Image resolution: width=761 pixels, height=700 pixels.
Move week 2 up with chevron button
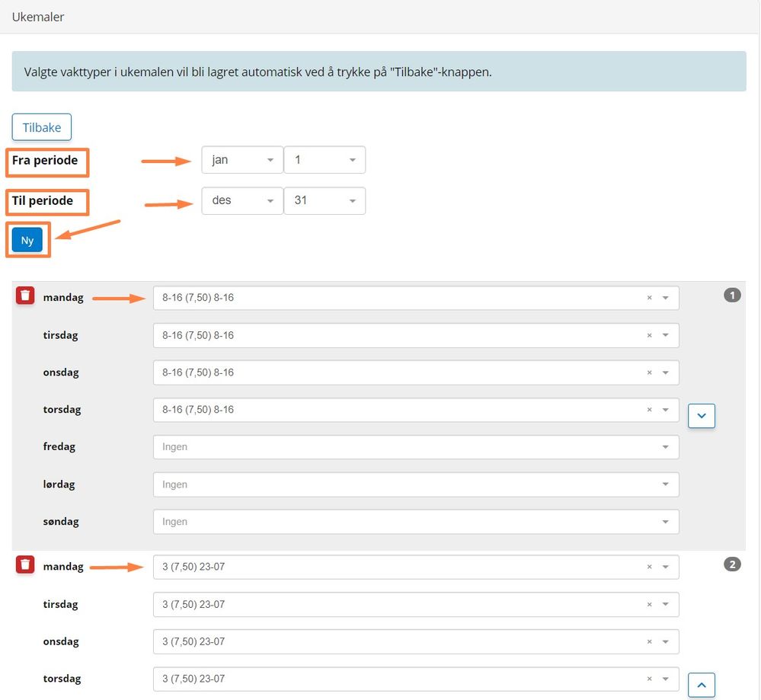(701, 685)
